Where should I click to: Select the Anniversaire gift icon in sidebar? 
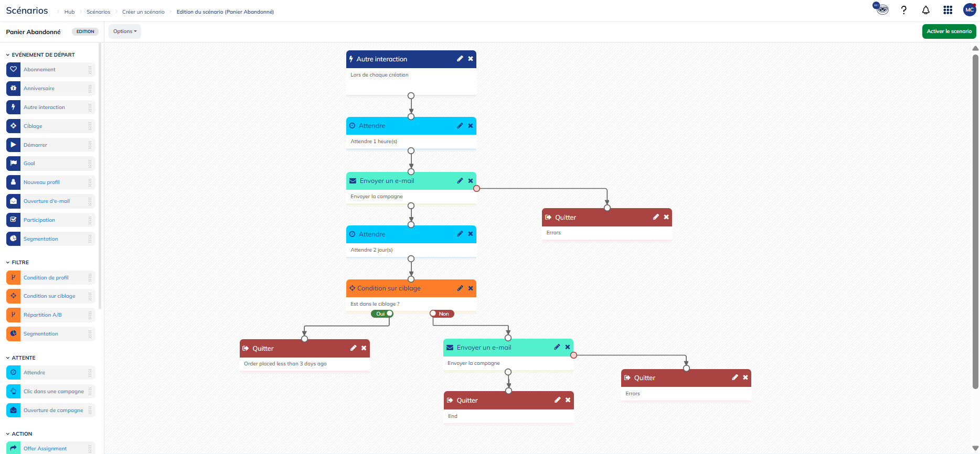tap(14, 88)
